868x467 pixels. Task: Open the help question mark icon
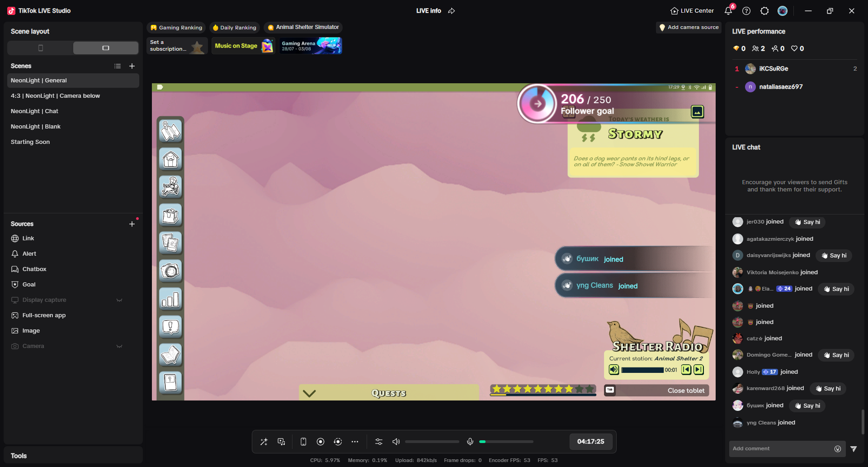746,11
